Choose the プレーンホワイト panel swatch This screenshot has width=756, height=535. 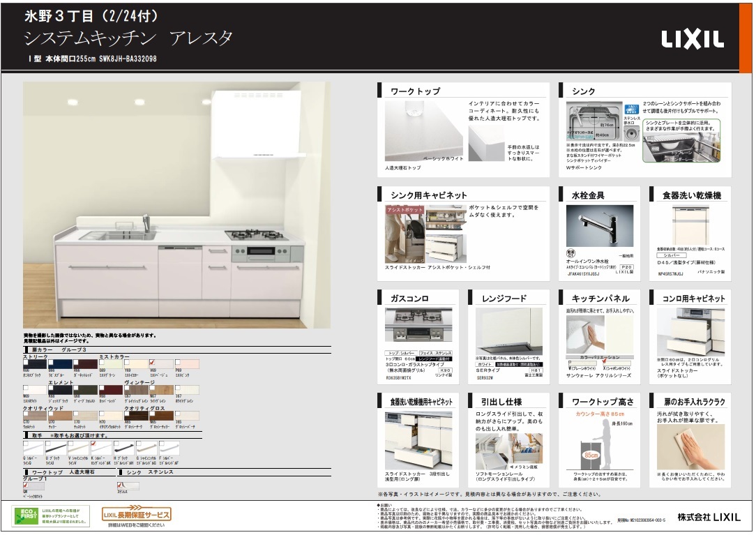(x=584, y=363)
